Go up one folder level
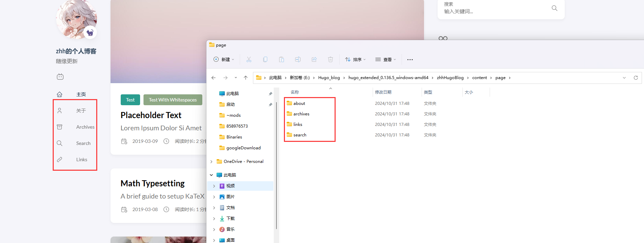Viewport: 644px width, 243px height. 245,78
